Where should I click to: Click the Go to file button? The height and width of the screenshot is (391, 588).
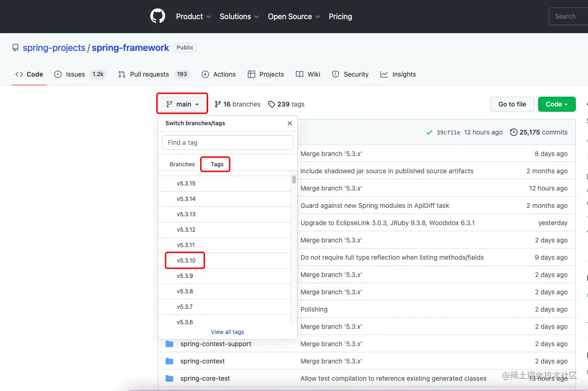point(512,104)
